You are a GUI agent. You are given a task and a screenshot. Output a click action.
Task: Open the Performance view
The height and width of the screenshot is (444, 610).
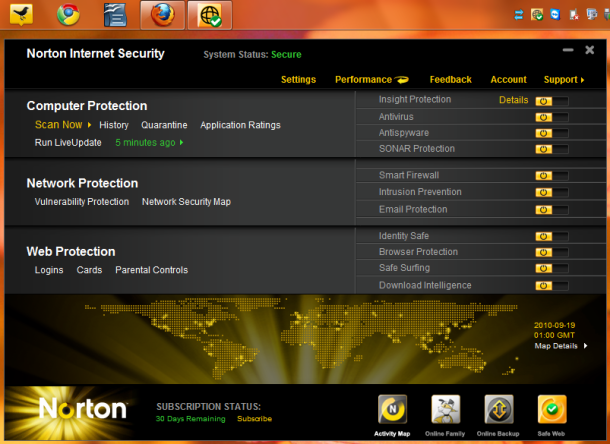(x=363, y=80)
